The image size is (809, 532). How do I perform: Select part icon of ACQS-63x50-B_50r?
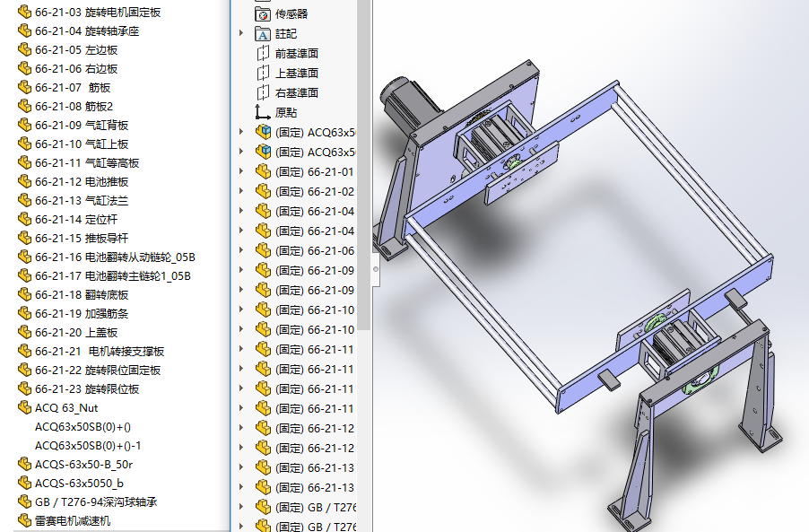(24, 465)
